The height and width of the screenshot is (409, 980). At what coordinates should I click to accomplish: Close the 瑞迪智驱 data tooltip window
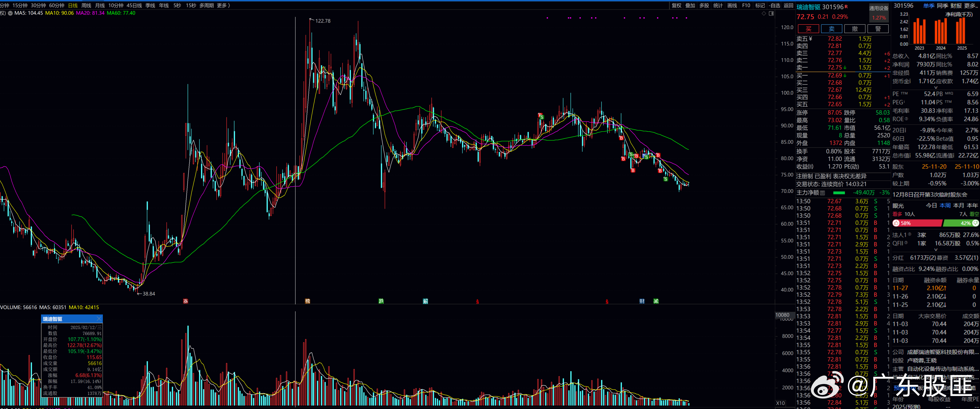(99, 318)
